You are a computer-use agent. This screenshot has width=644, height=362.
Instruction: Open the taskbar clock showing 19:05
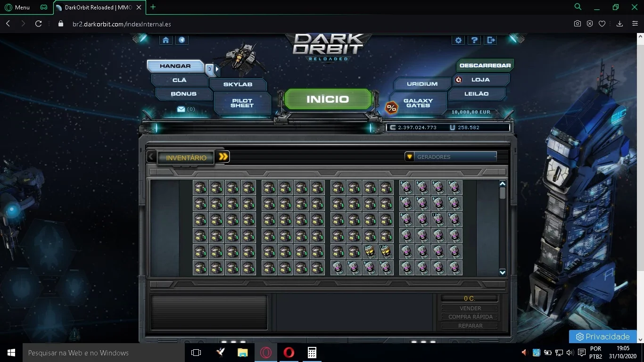tap(623, 353)
